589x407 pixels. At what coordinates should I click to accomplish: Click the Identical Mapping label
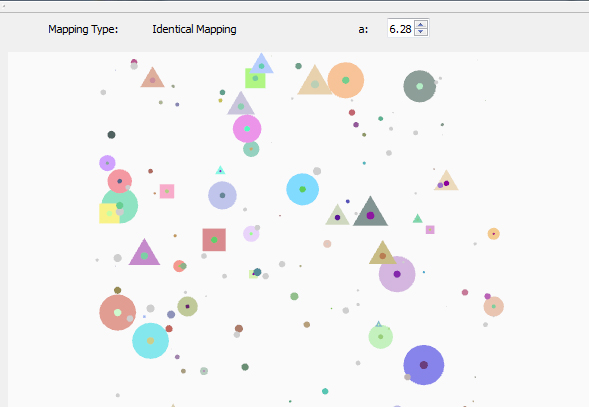[x=194, y=29]
